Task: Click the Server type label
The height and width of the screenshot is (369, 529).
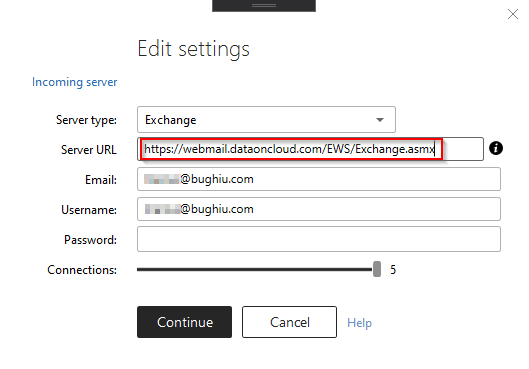Action: tap(86, 120)
